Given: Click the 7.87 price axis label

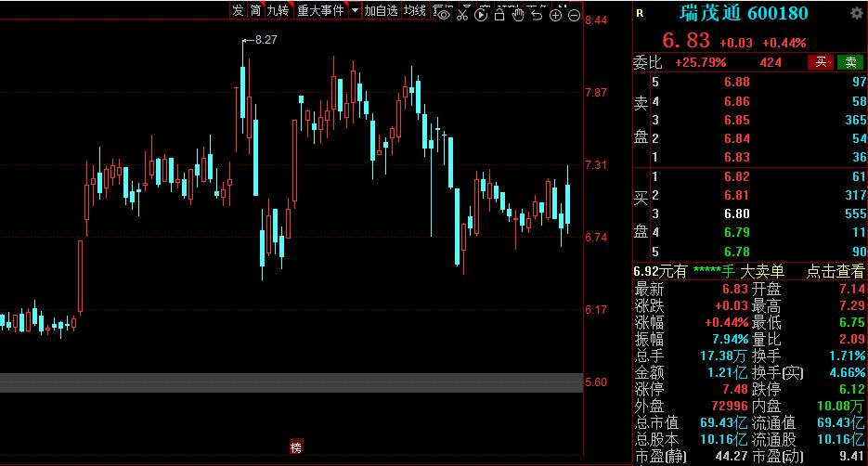Looking at the screenshot, I should coord(596,93).
